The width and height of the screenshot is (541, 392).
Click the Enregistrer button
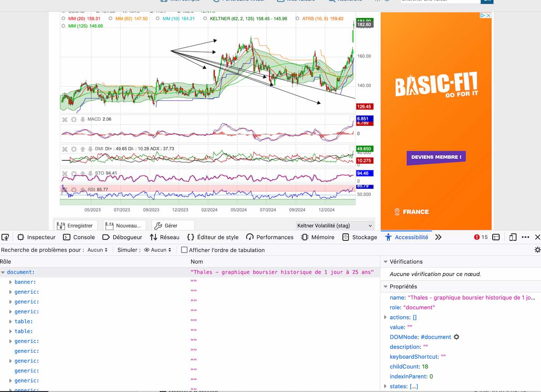tap(75, 226)
